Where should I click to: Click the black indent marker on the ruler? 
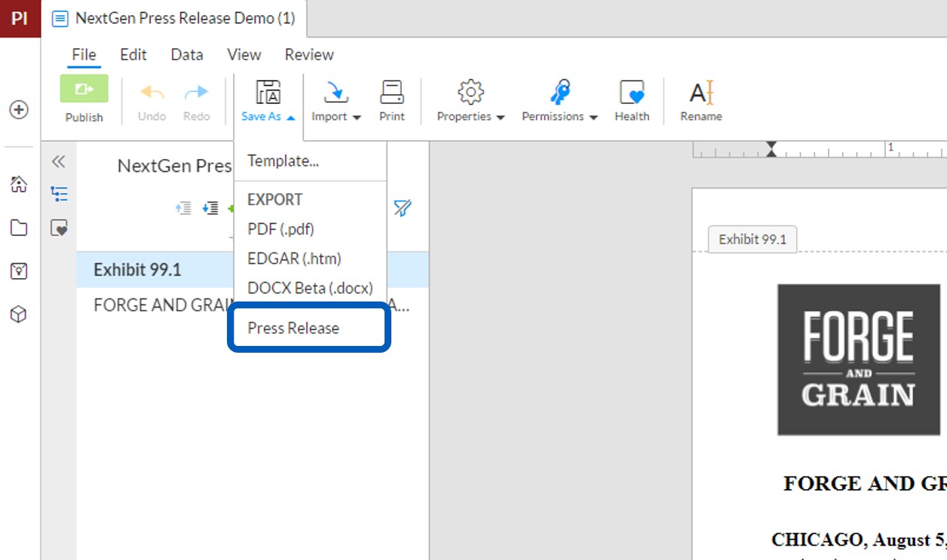(x=771, y=150)
